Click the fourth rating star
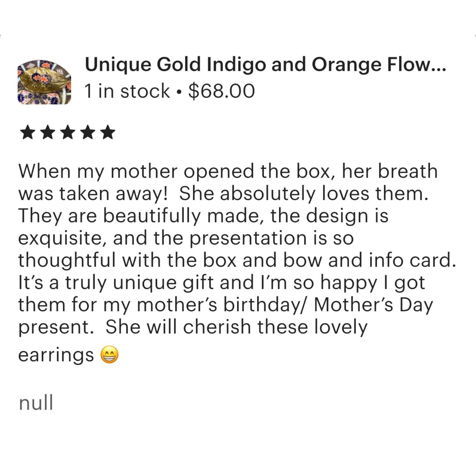 pos(88,133)
